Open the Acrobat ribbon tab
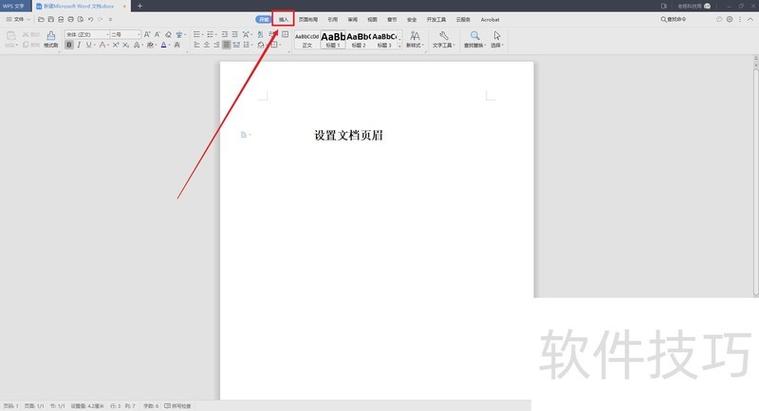759x411 pixels. 490,20
